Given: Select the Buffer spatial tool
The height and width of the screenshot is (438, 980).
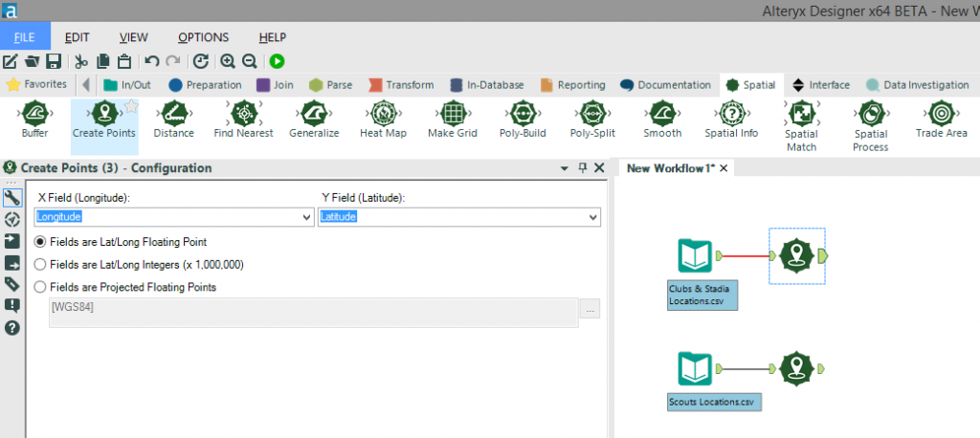Looking at the screenshot, I should 34,120.
